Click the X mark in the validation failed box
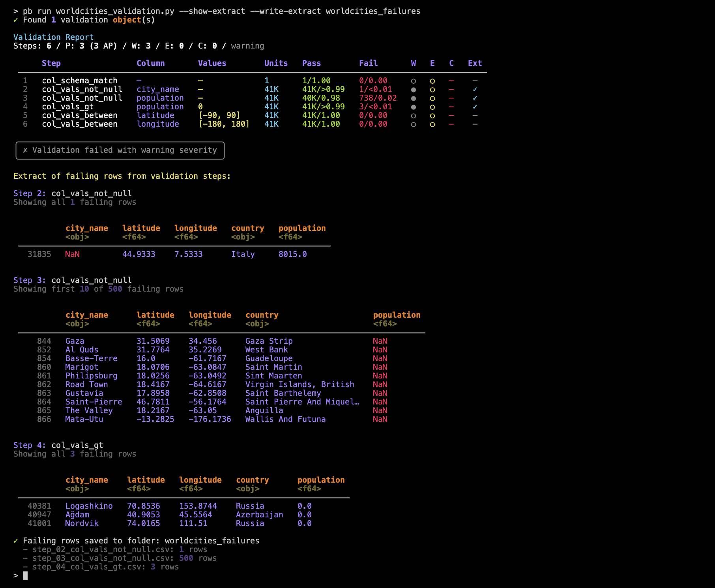 click(25, 150)
